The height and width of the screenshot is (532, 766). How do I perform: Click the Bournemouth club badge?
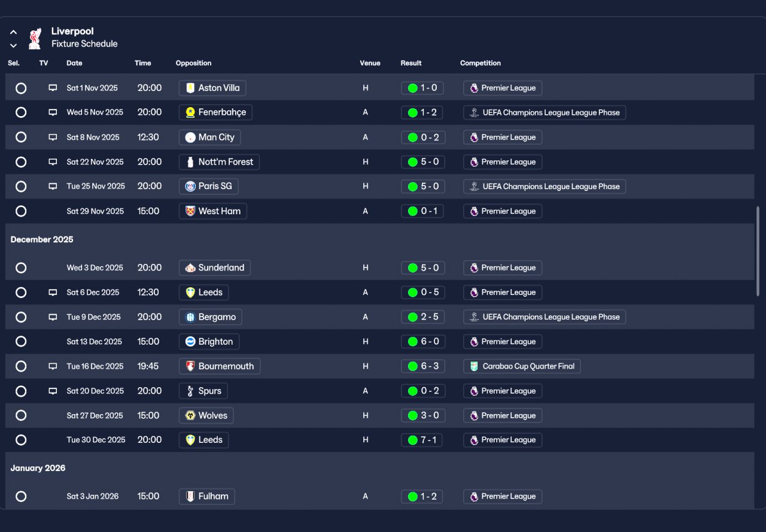pyautogui.click(x=190, y=366)
